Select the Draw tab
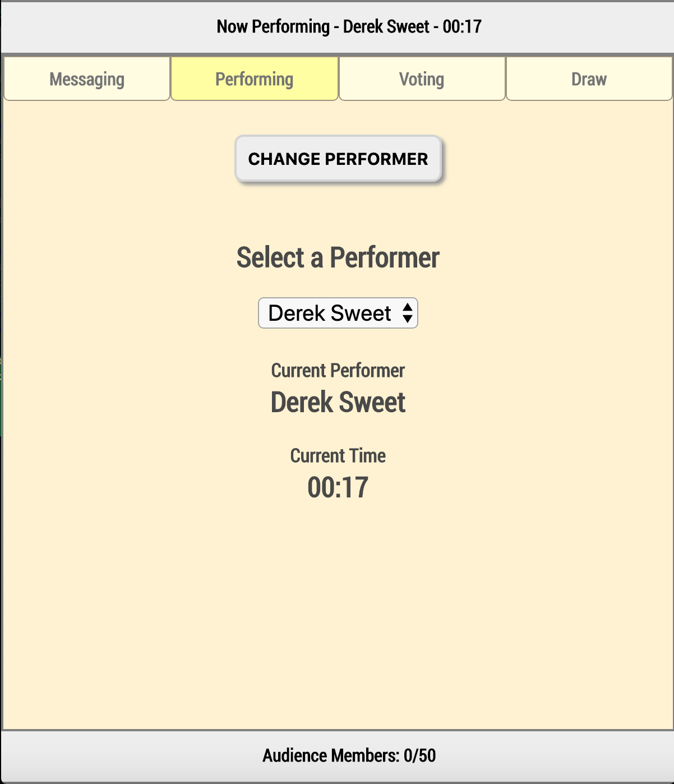Viewport: 674px width, 784px height. click(588, 79)
